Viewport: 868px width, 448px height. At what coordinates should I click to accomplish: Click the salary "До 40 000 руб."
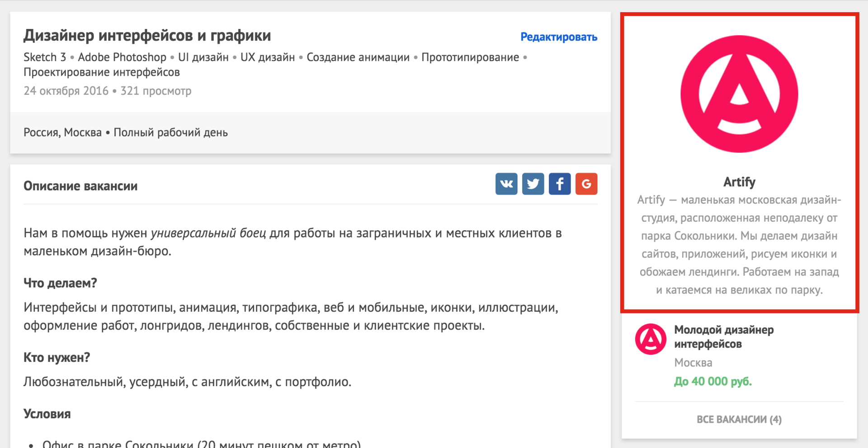(x=713, y=381)
